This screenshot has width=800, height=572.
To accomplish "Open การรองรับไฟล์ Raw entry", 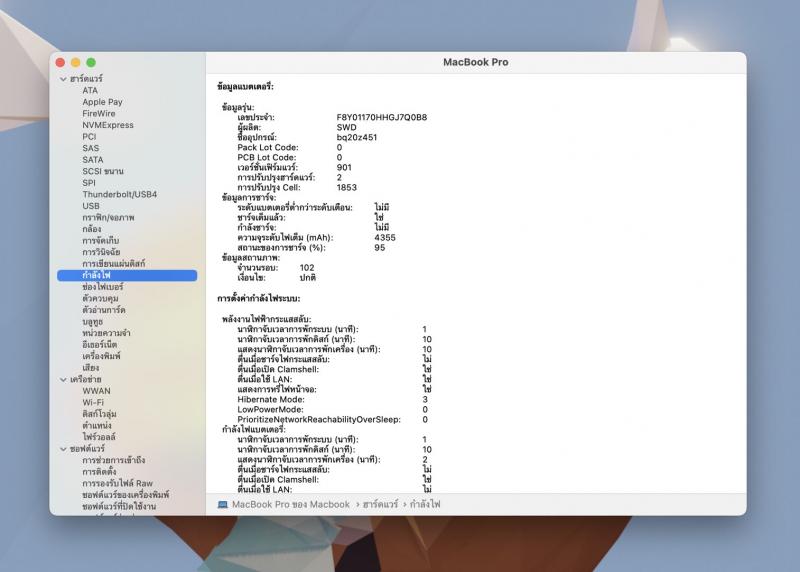I will (x=117, y=483).
